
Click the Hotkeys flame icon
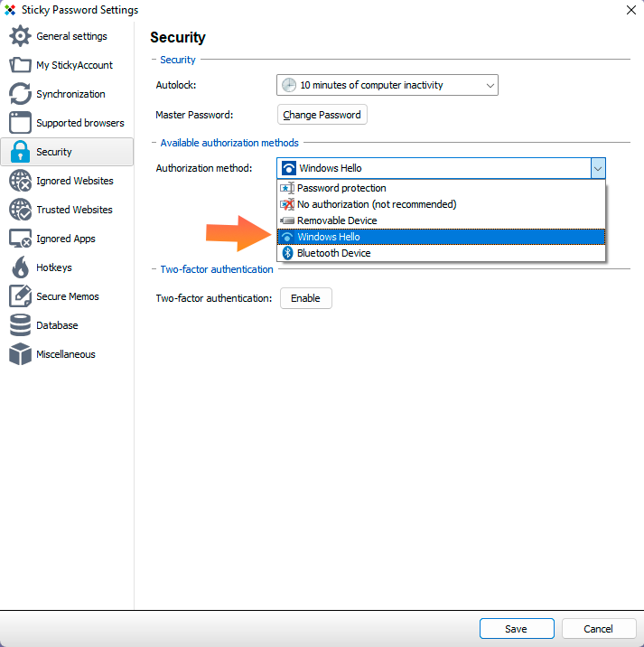[20, 267]
